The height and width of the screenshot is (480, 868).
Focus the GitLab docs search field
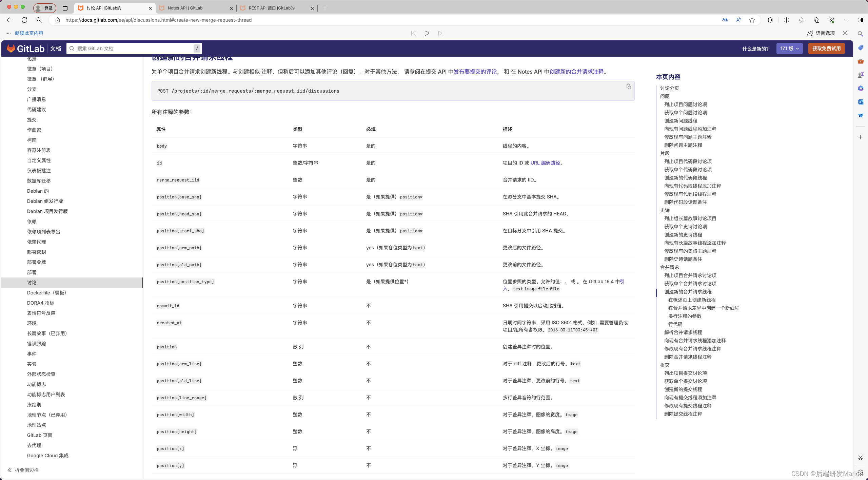(134, 49)
